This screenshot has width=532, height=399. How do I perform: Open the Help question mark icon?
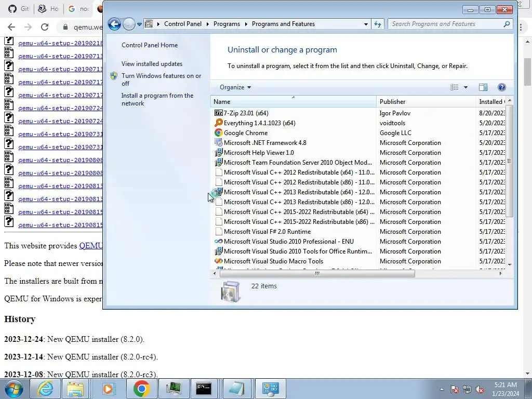(x=502, y=87)
